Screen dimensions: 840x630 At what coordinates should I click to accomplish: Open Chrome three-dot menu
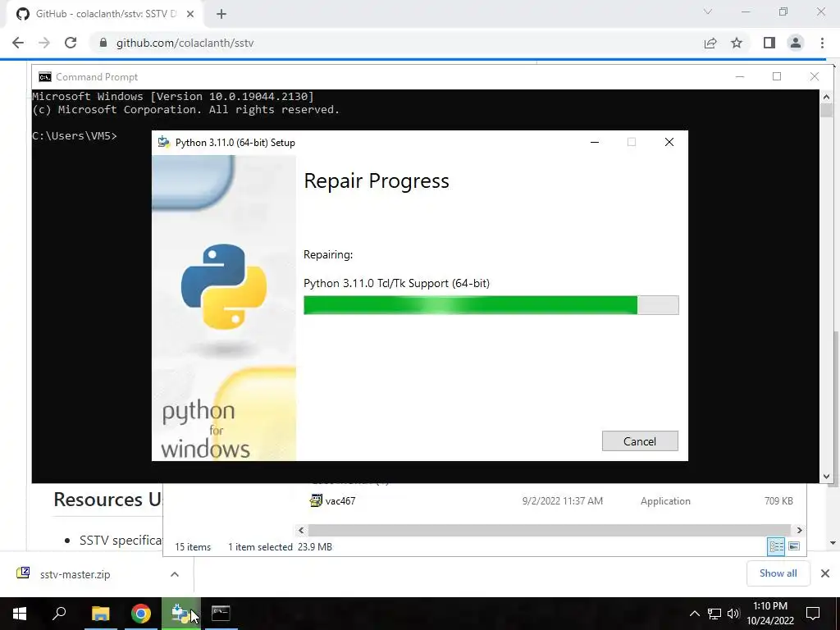click(x=822, y=43)
